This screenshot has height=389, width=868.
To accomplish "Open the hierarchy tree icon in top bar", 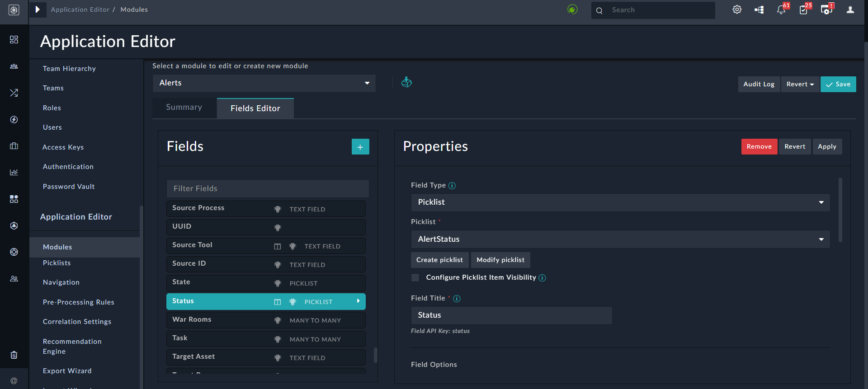I will 759,9.
